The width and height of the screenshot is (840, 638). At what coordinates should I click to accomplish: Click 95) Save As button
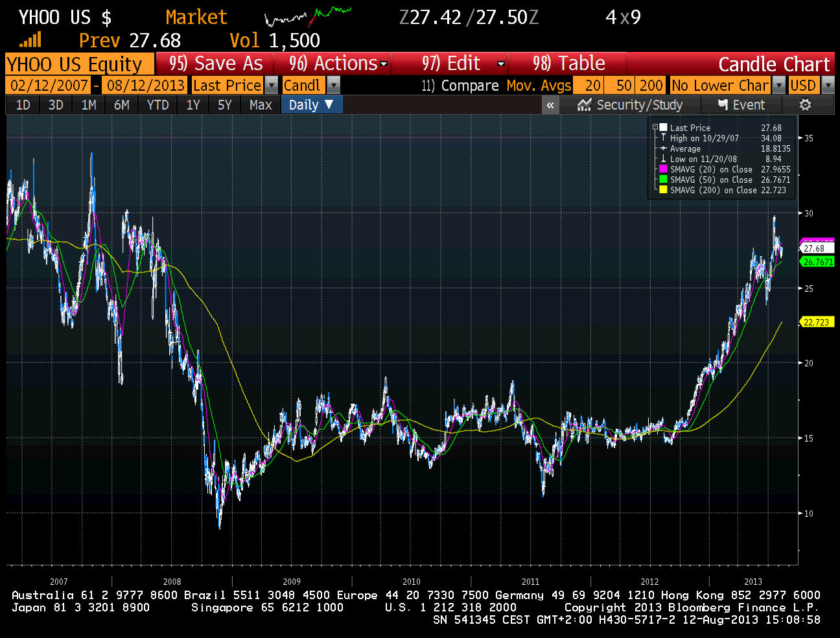coord(216,64)
